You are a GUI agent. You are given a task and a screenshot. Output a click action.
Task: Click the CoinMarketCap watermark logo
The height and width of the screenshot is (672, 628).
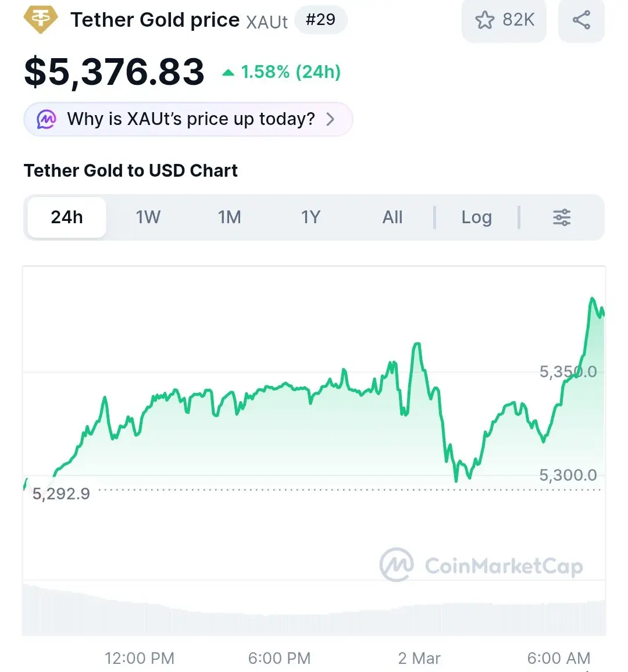tap(397, 564)
